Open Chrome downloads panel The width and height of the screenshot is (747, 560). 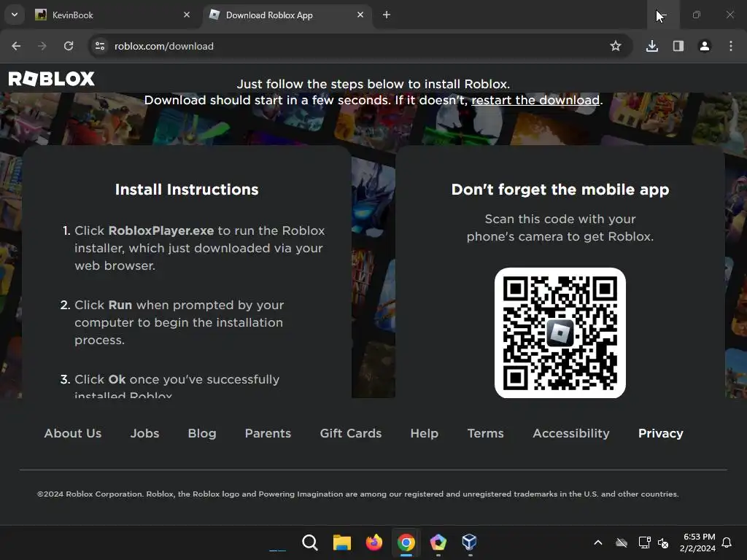(651, 46)
